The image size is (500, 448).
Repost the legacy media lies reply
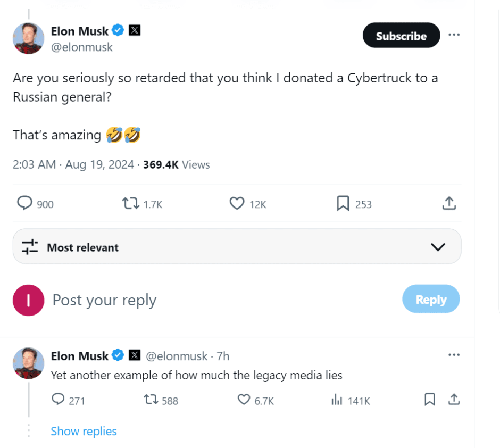[x=151, y=400]
